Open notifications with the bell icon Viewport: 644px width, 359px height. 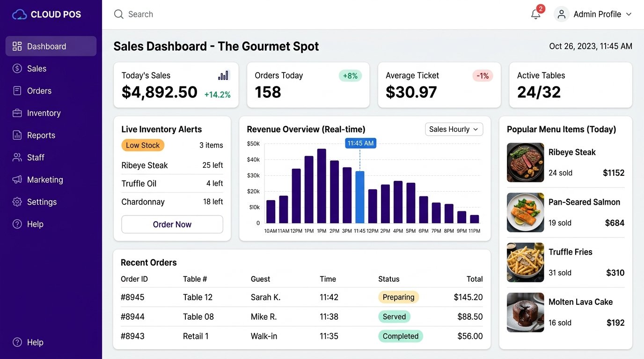click(536, 14)
